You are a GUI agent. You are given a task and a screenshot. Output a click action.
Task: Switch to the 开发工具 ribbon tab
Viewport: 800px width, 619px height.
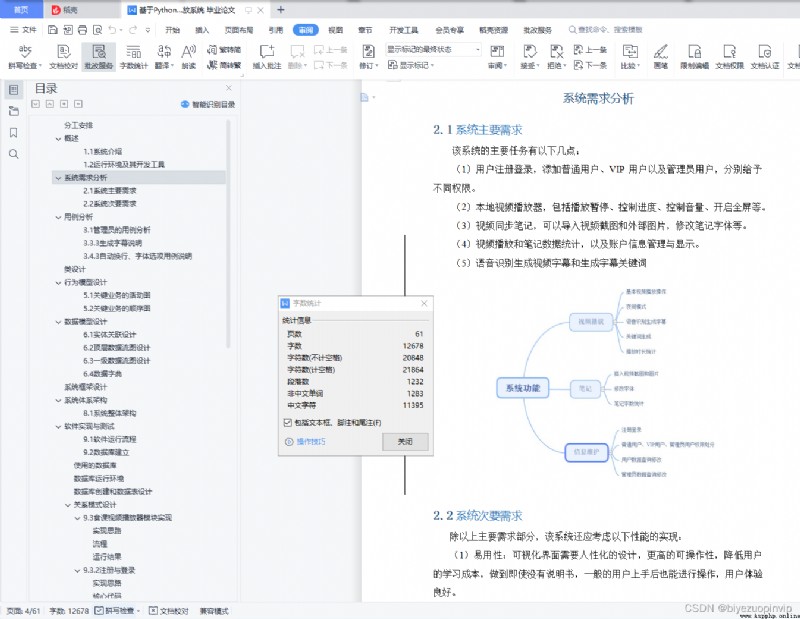(404, 30)
